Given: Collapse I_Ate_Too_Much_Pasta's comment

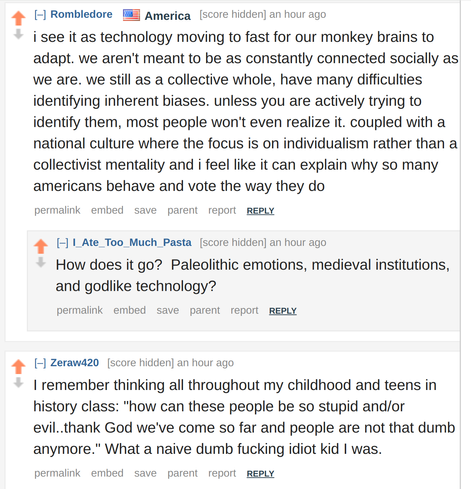Looking at the screenshot, I should [62, 242].
